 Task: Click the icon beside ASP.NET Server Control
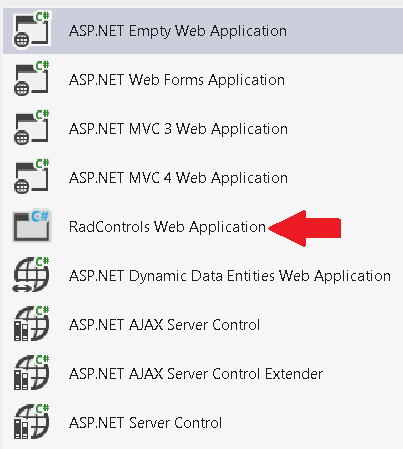tap(32, 421)
